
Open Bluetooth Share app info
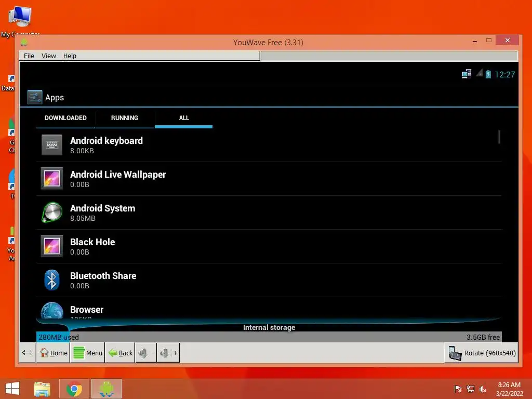click(x=269, y=280)
